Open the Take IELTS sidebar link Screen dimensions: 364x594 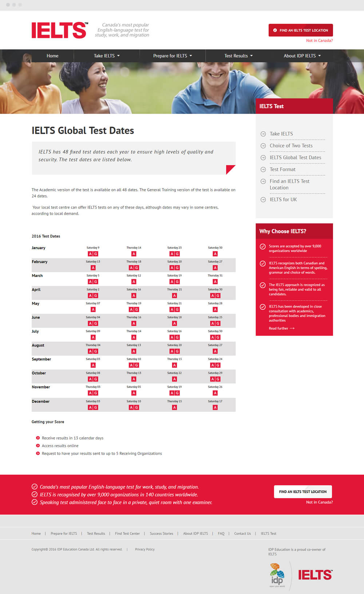click(x=281, y=134)
